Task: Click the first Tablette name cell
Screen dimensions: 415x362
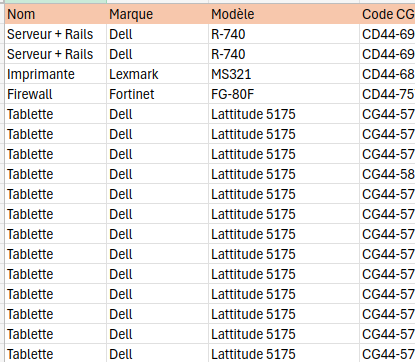Action: 56,114
